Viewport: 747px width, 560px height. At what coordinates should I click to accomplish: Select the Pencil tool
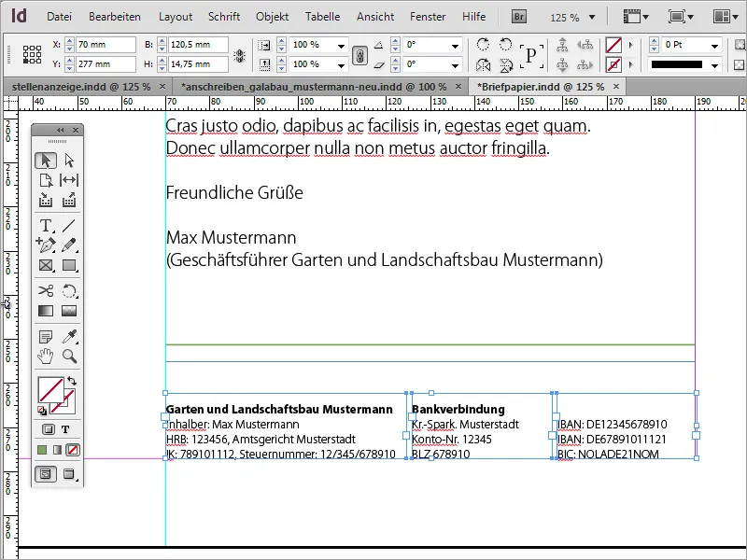[69, 245]
